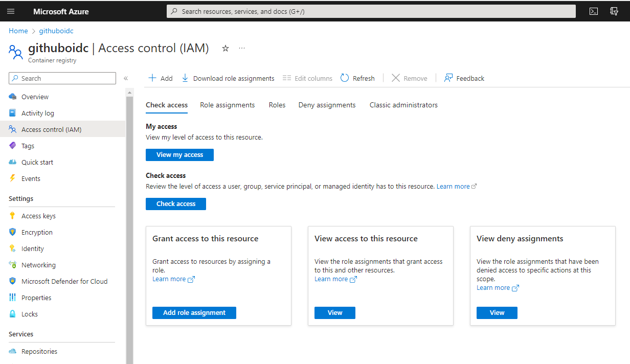Click the sidebar scrollbar up arrow
This screenshot has height=364, width=630.
point(129,93)
